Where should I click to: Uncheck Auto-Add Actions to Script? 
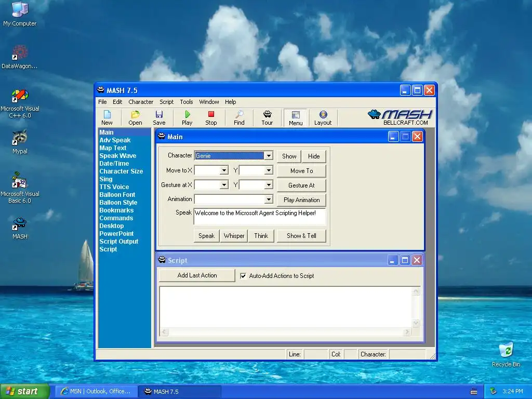point(243,276)
